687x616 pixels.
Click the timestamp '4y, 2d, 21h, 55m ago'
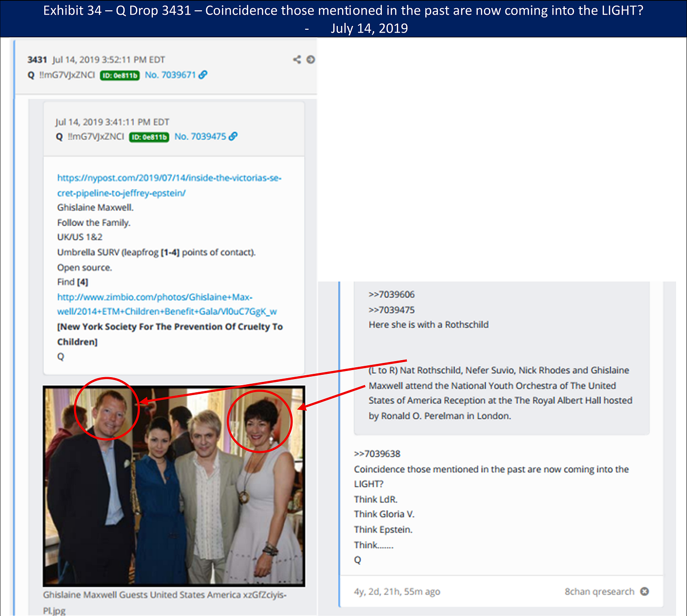click(x=397, y=591)
